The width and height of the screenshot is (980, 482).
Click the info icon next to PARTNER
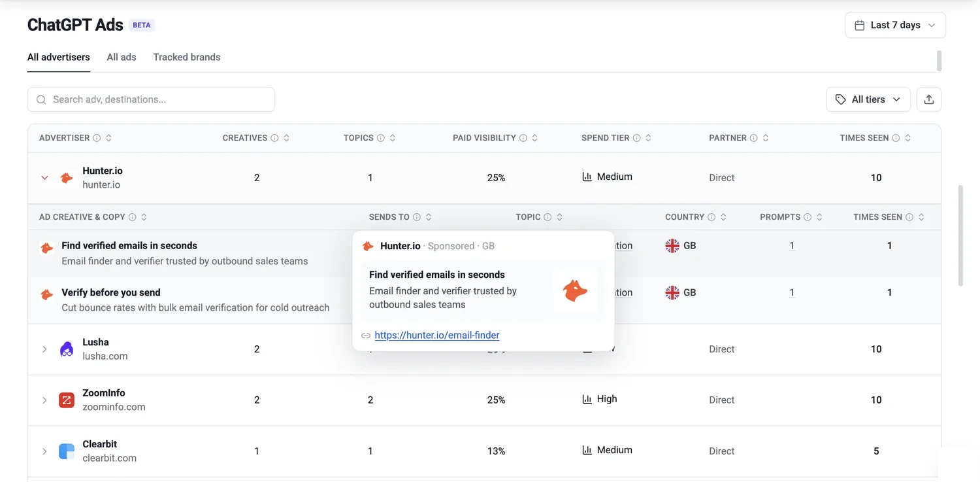753,138
